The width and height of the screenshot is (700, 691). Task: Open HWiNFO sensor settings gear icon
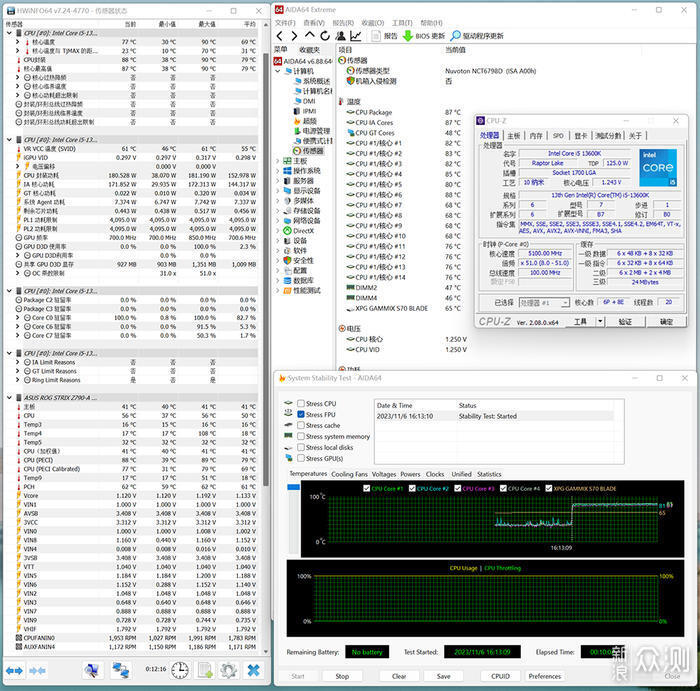point(229,670)
